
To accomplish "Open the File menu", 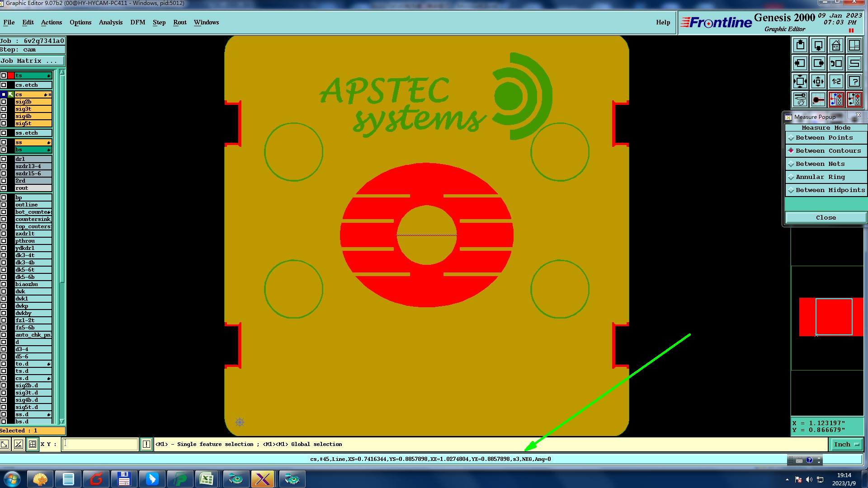I will pyautogui.click(x=9, y=22).
